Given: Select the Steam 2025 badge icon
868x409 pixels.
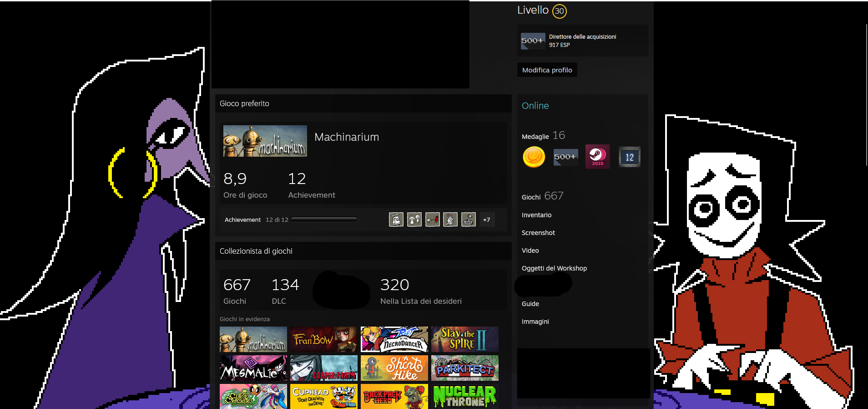Looking at the screenshot, I should coord(597,157).
